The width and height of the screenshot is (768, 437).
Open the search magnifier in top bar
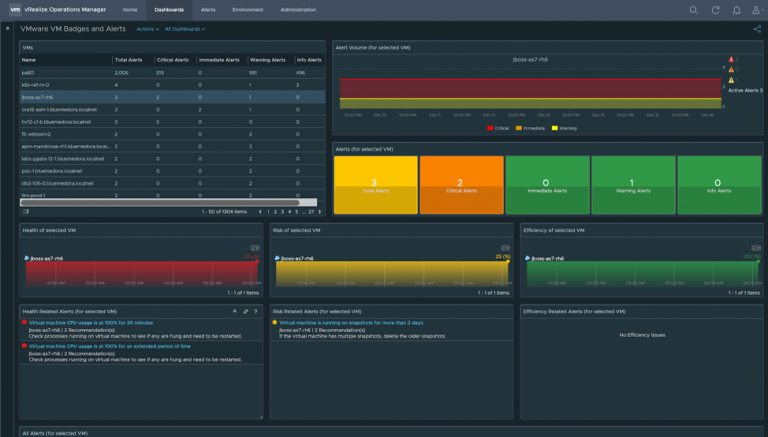tap(694, 9)
